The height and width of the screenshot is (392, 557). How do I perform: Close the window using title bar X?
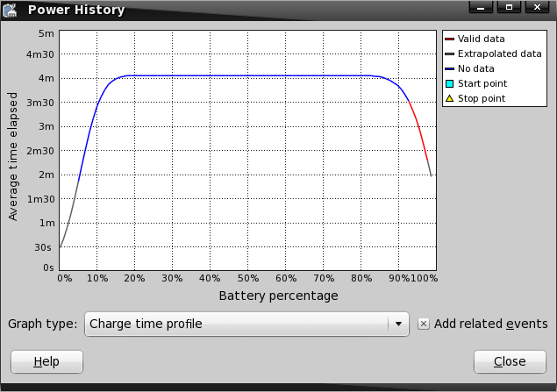coord(535,8)
